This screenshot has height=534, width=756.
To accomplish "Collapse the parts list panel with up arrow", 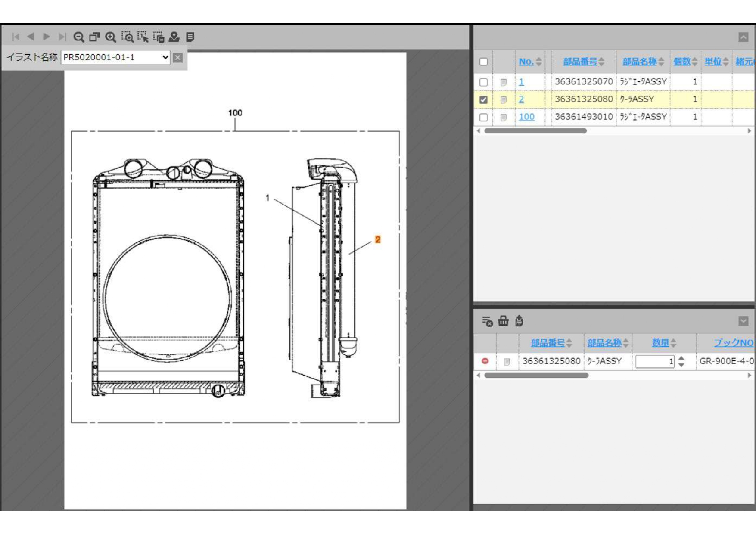I will tap(743, 37).
